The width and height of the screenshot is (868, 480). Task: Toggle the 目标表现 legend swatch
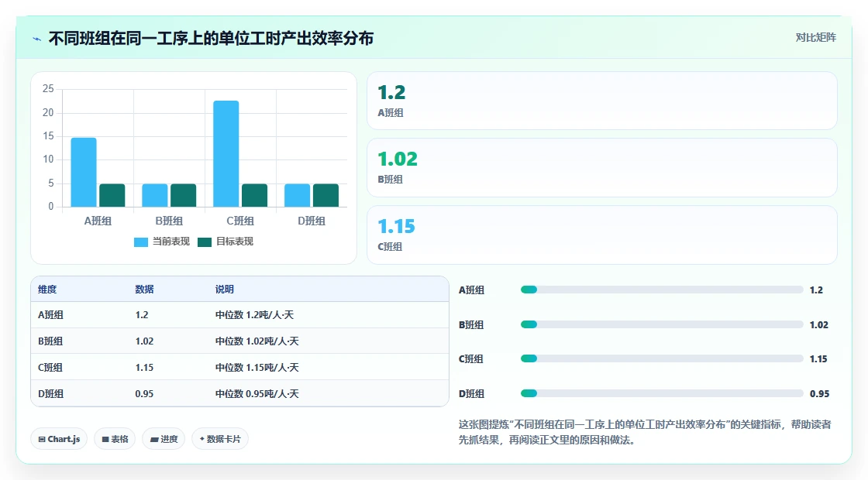(205, 242)
